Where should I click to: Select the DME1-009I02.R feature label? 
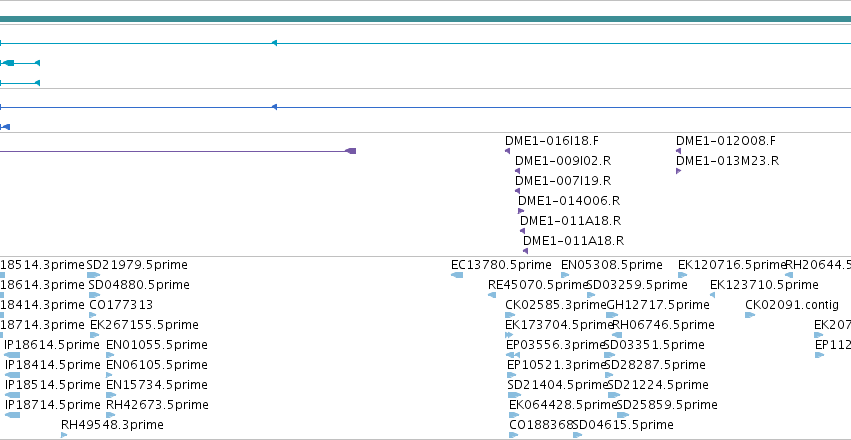coord(563,161)
